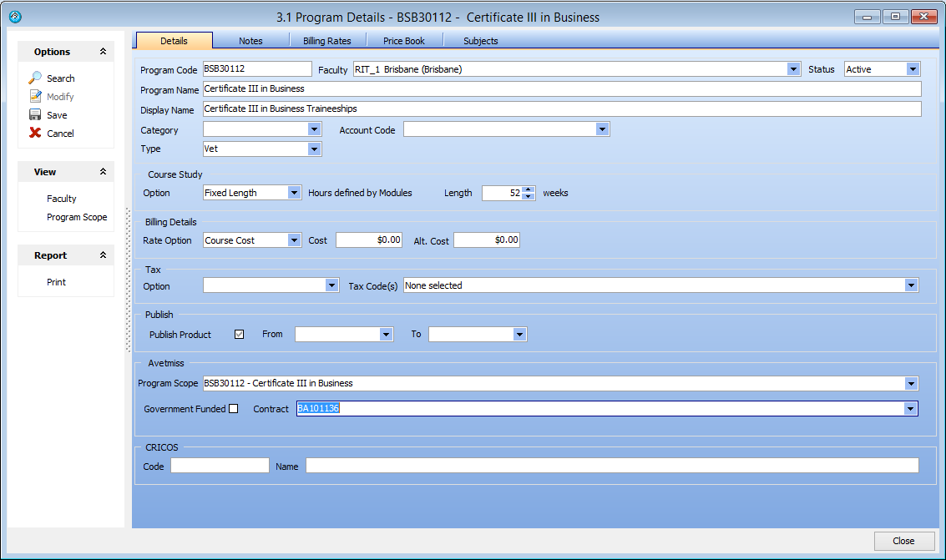Enable the Government Funded checkbox
The image size is (946, 560).
[234, 409]
